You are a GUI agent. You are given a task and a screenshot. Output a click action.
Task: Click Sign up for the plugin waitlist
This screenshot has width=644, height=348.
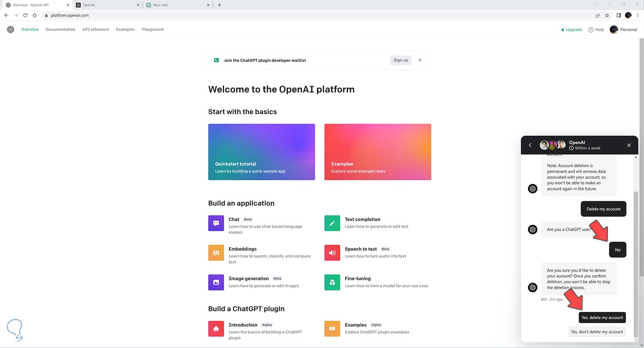pyautogui.click(x=401, y=60)
